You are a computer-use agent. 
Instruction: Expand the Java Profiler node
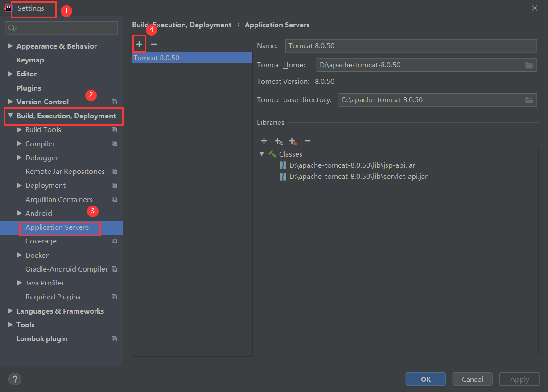19,283
